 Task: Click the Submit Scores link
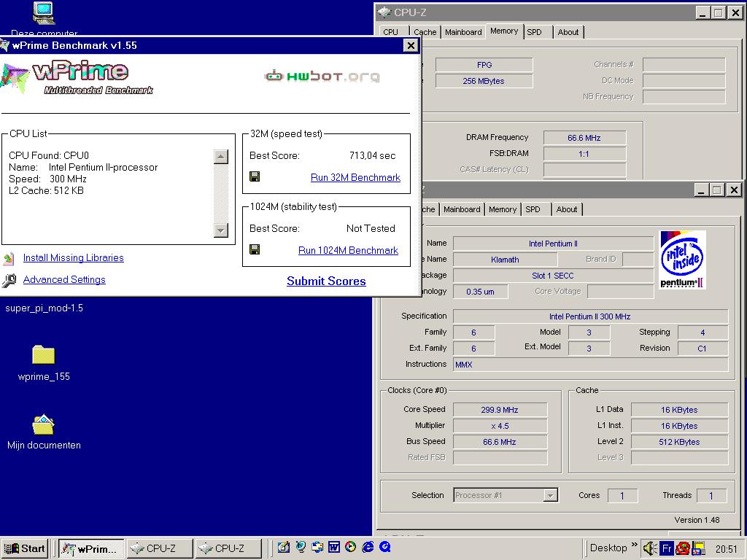(x=326, y=281)
